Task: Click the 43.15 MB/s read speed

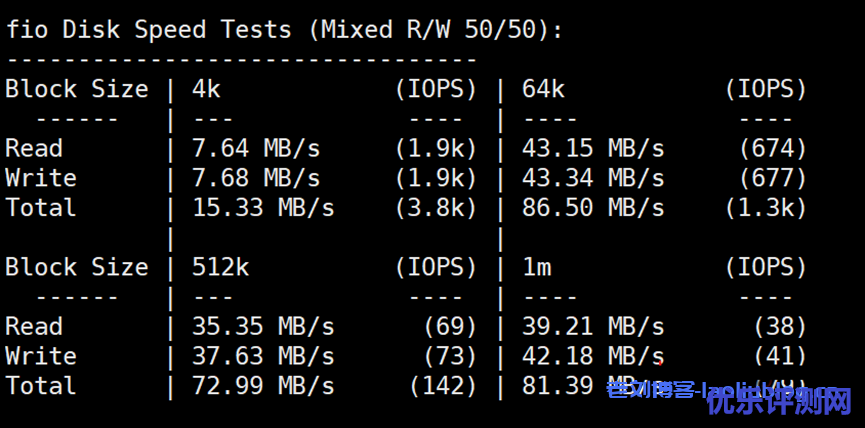Action: point(593,148)
